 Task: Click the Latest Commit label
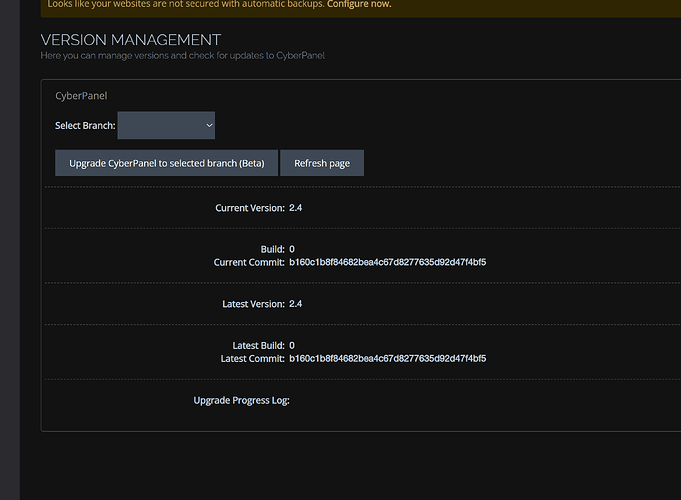pyautogui.click(x=252, y=359)
